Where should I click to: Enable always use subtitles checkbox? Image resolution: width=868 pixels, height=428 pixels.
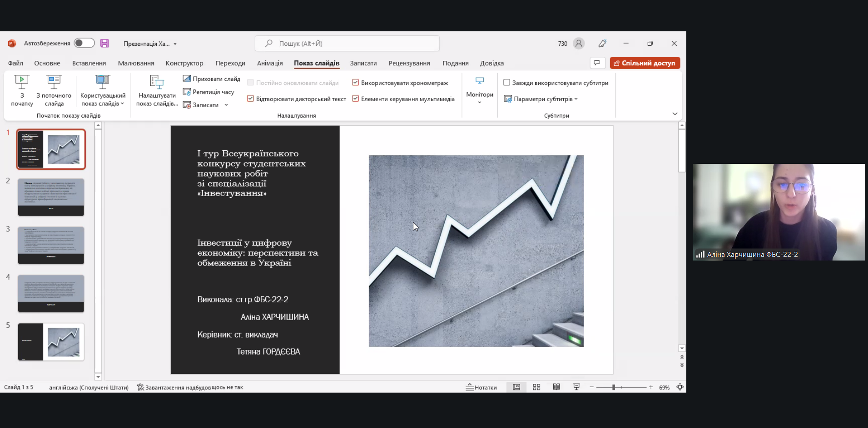coord(507,83)
